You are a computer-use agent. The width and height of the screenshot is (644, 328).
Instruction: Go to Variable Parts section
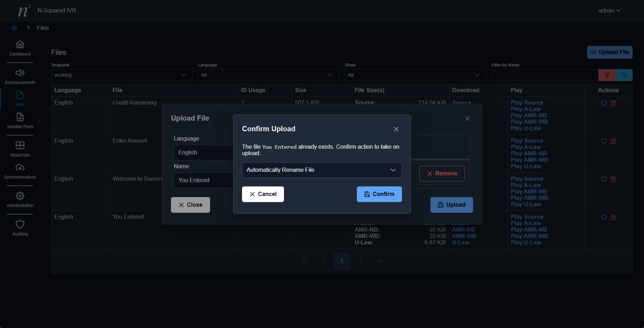(20, 117)
